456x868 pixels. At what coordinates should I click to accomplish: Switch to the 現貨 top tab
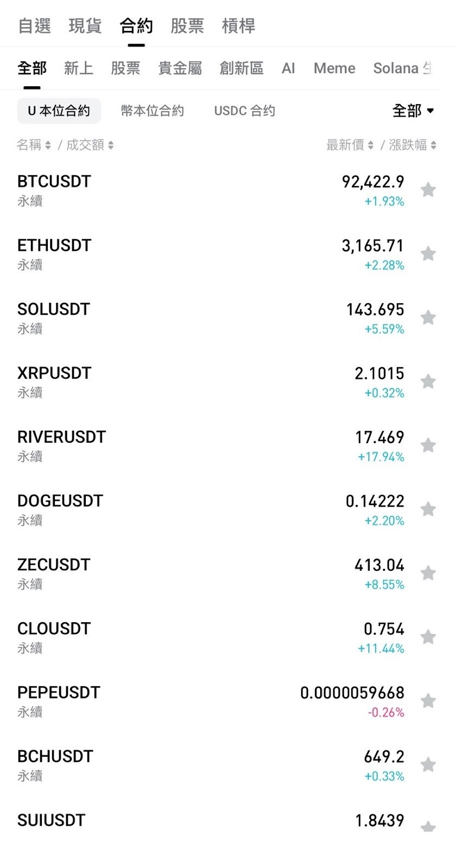(85, 25)
